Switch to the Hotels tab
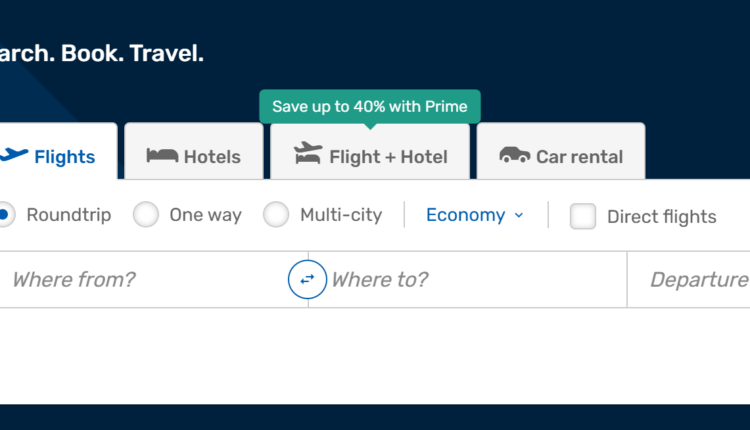This screenshot has width=750, height=430. pyautogui.click(x=194, y=156)
